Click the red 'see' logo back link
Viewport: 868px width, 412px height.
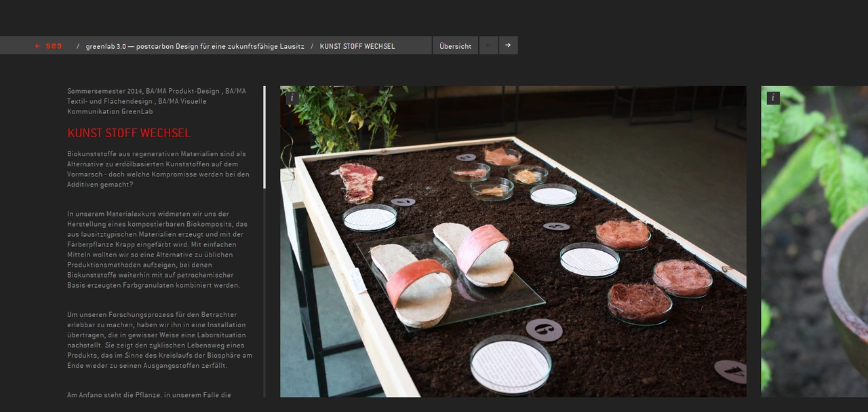tap(48, 46)
